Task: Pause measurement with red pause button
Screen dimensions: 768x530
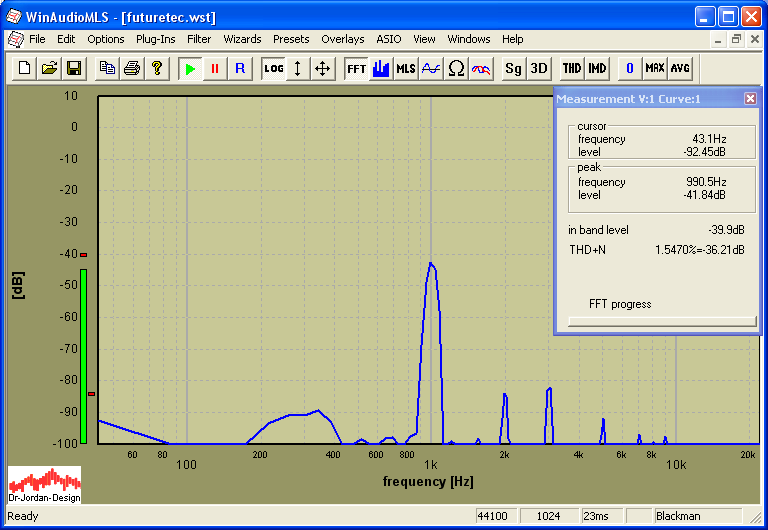Action: (215, 68)
